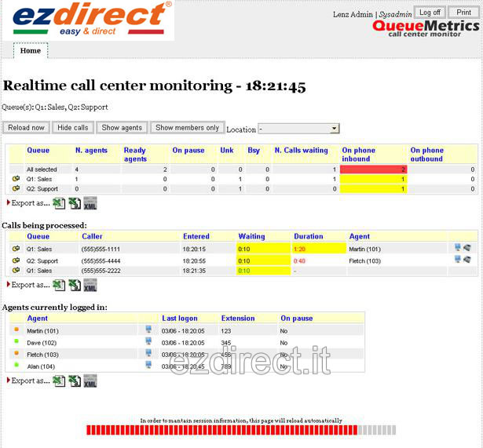Export logged-in agents as XML

pyautogui.click(x=90, y=381)
